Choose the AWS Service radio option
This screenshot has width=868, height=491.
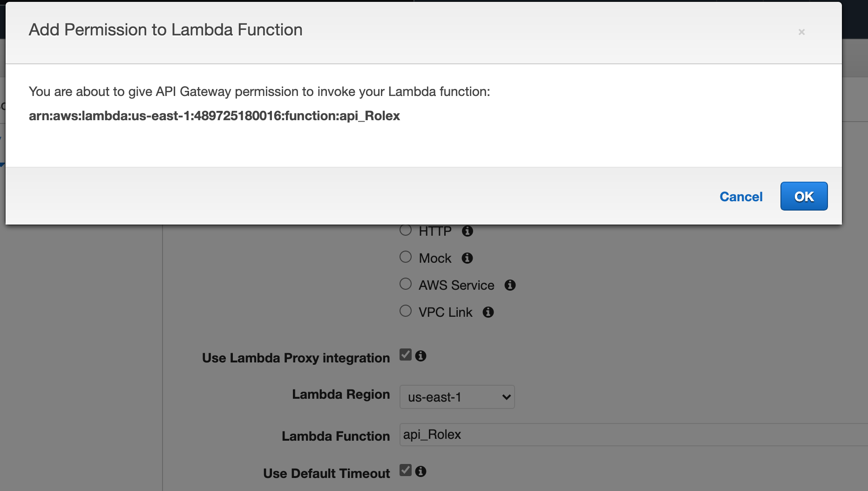tap(406, 284)
